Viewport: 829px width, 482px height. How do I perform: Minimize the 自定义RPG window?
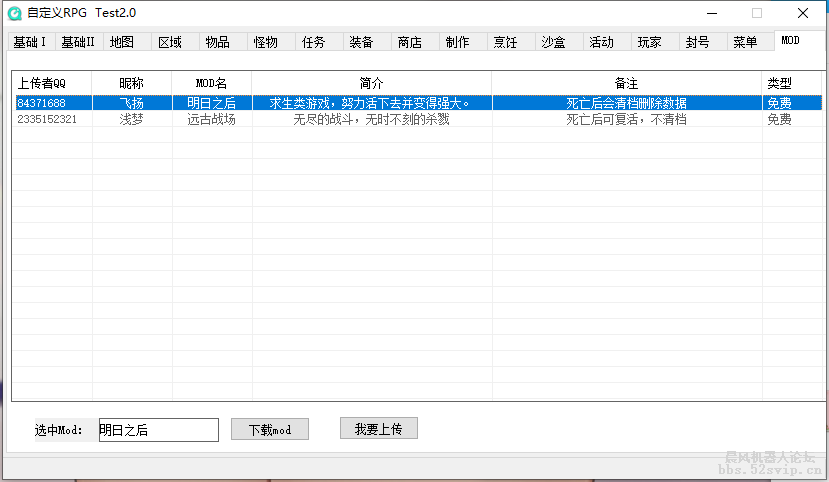point(712,13)
